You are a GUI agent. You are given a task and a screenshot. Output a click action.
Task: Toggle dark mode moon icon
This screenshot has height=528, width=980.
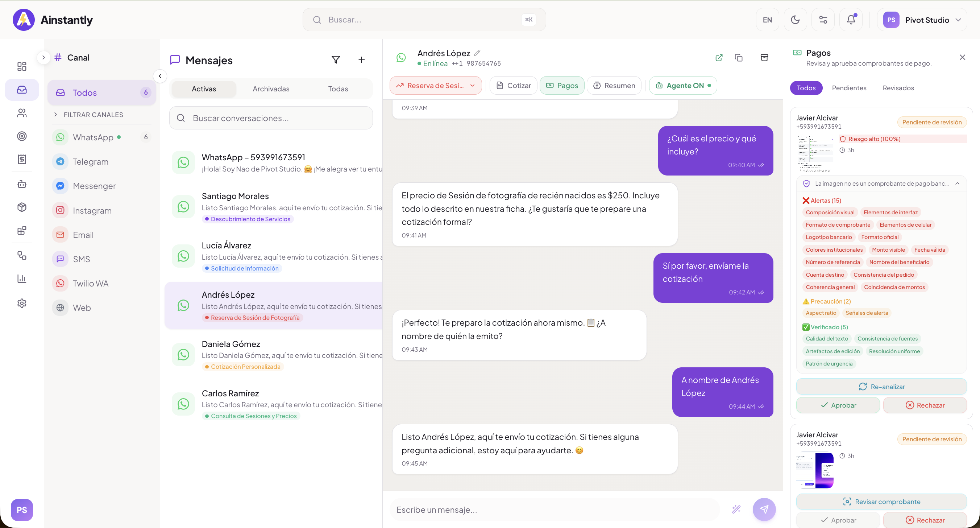click(795, 20)
